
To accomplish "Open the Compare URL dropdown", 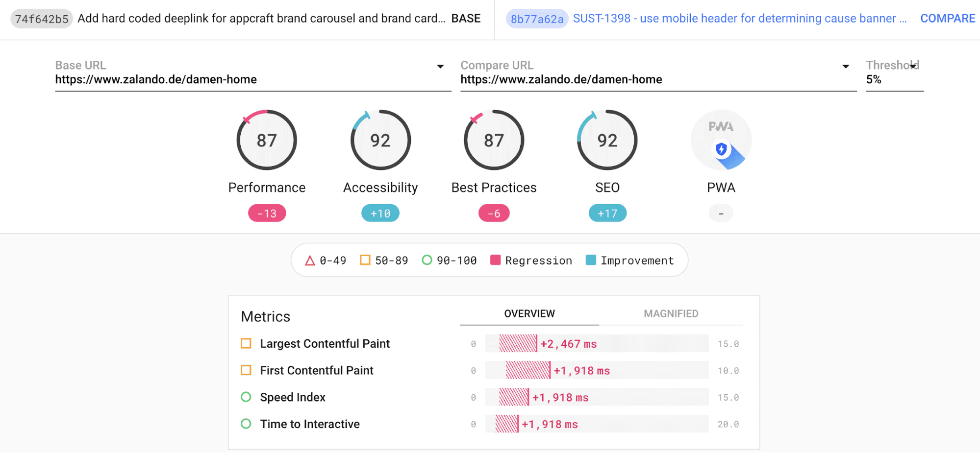I will tap(845, 66).
